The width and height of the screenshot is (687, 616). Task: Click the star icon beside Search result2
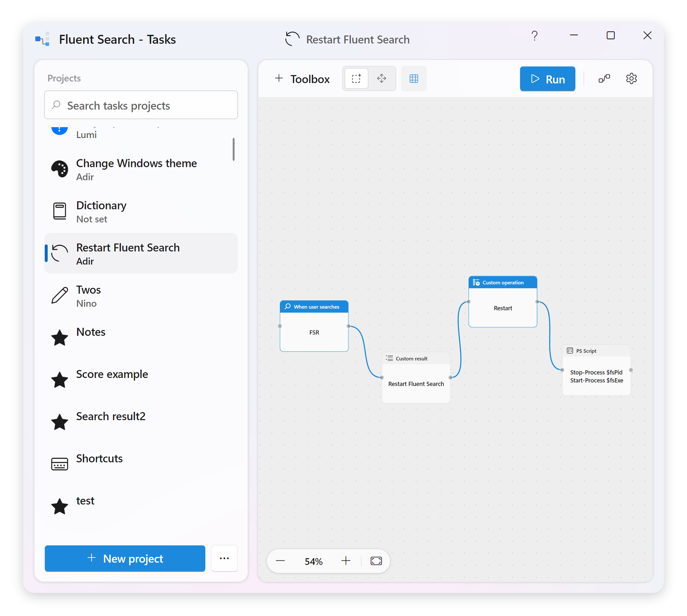[x=59, y=422]
